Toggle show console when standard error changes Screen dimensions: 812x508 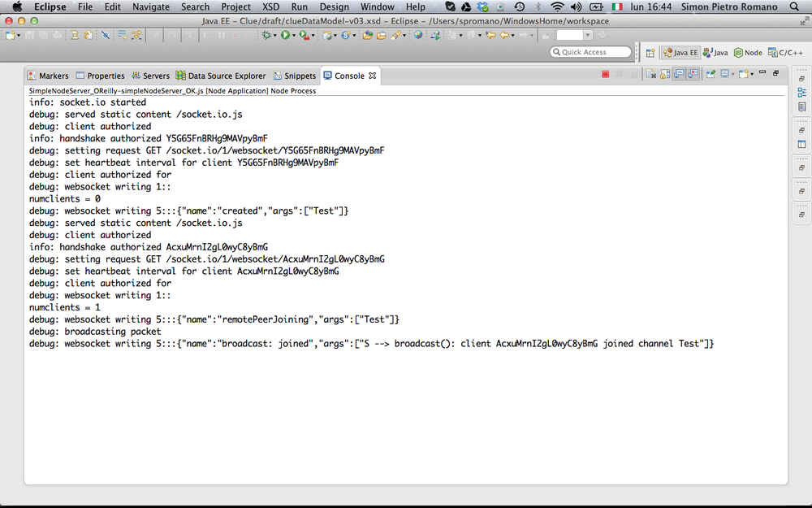[693, 75]
